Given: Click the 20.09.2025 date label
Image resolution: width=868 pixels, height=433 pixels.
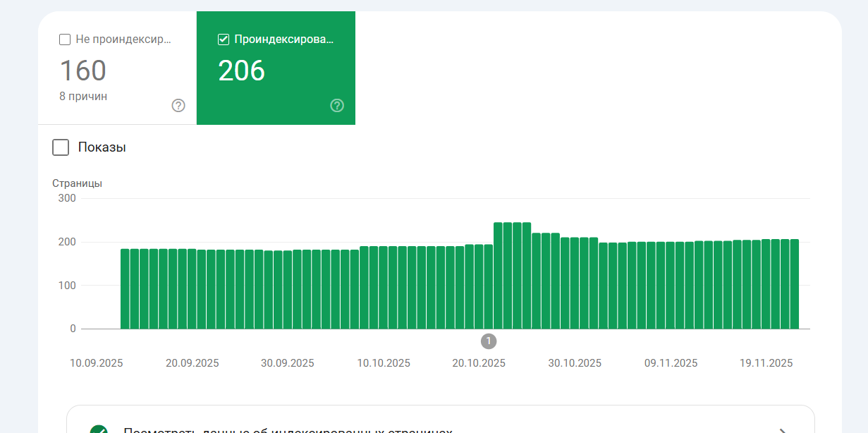Looking at the screenshot, I should [192, 363].
